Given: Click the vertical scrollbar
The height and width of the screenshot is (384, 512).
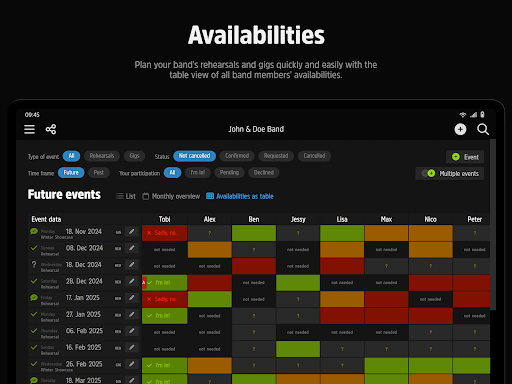Looking at the screenshot, I should 493,225.
